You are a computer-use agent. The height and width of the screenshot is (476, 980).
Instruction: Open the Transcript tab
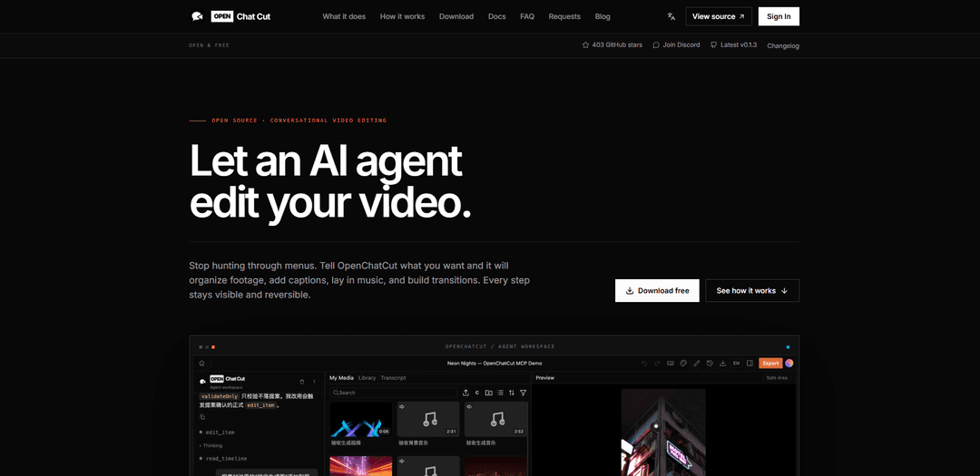click(393, 378)
